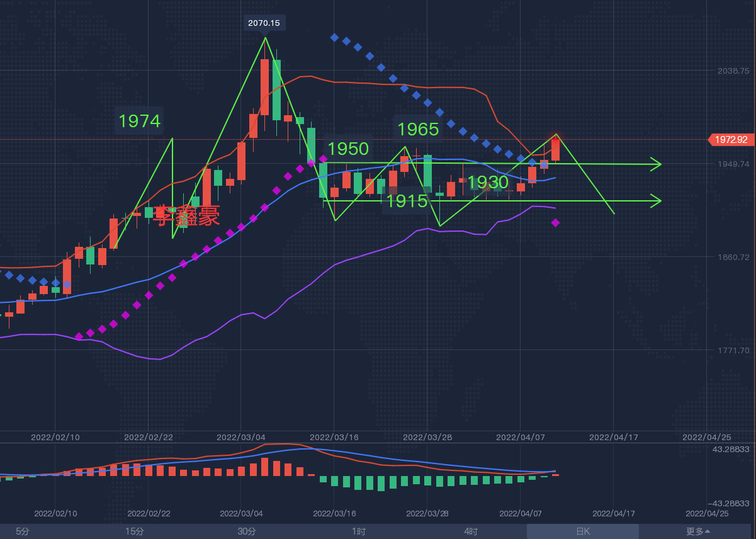Click arrowhead ending the upper green horizontal line

coord(656,164)
